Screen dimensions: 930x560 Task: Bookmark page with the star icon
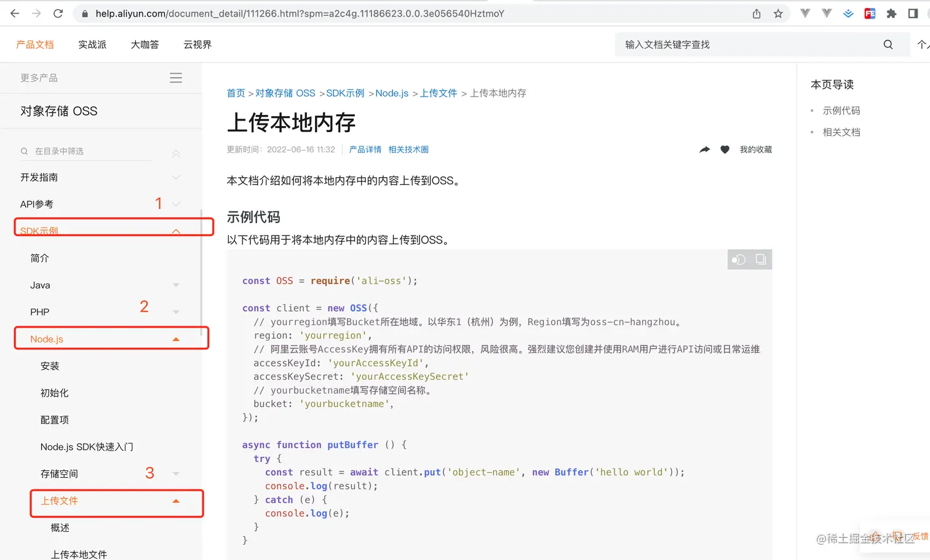click(778, 14)
